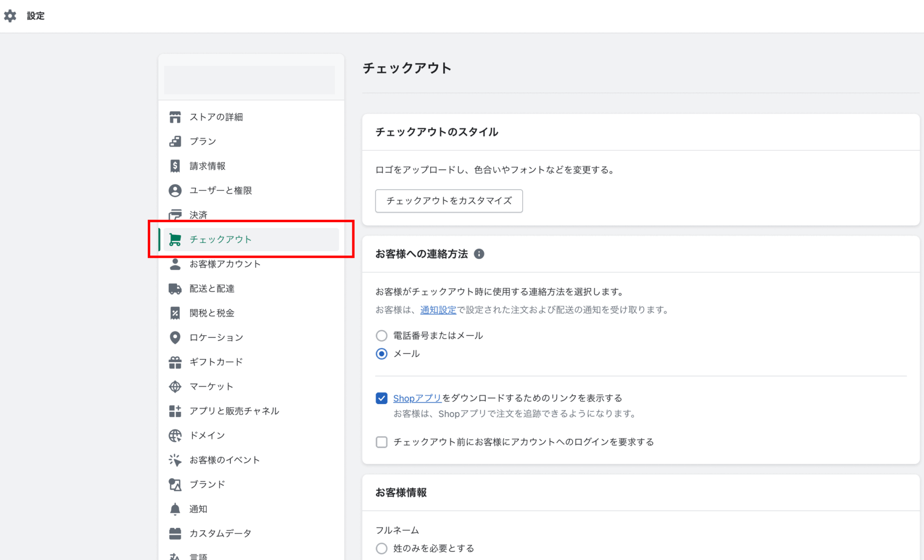Click the user avatar icon beside ユーザーと権限
Screen dimensions: 924x560
[175, 191]
